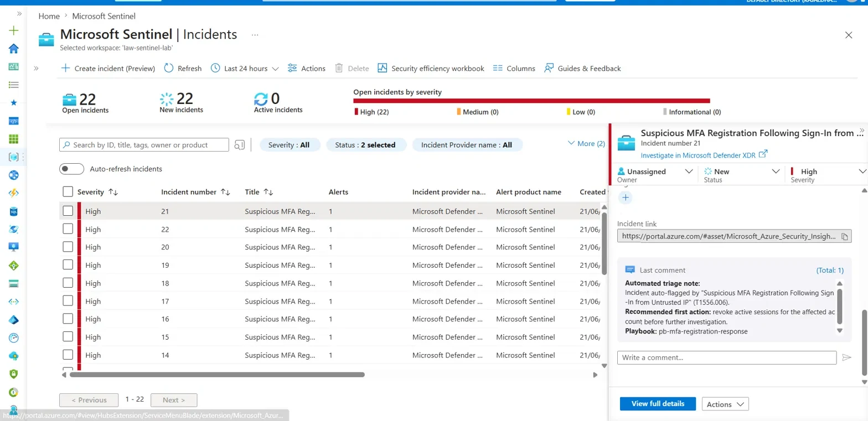Open the Virtual machines monitor icon
Screen dimensions: 868x421
coord(14,247)
